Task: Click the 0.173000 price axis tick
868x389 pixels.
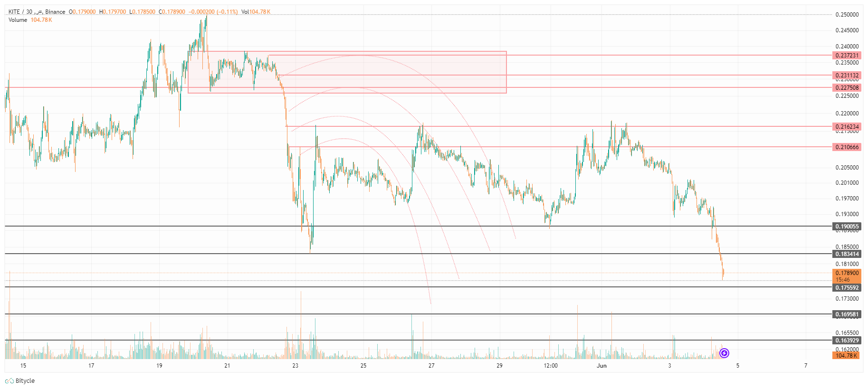Action: pyautogui.click(x=847, y=299)
